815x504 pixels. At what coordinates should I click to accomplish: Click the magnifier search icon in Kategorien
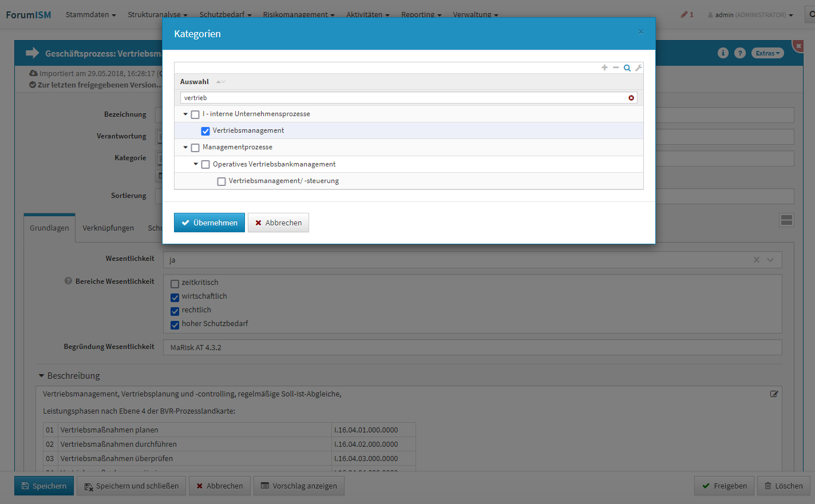(x=627, y=68)
